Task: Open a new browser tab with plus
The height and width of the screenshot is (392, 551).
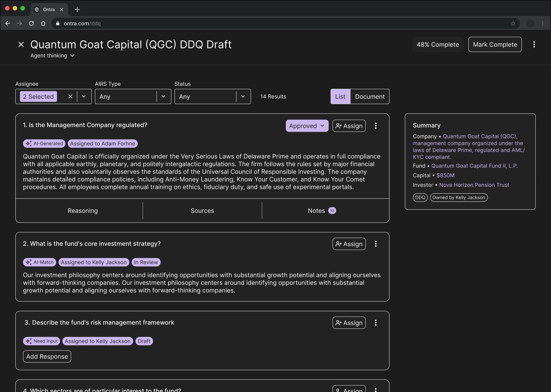Action: [x=77, y=10]
